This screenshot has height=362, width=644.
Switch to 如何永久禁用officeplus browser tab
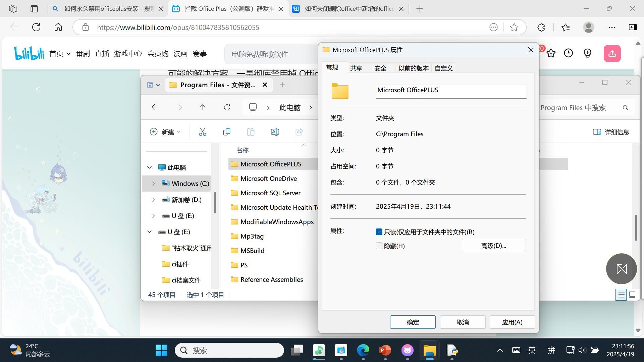click(109, 9)
